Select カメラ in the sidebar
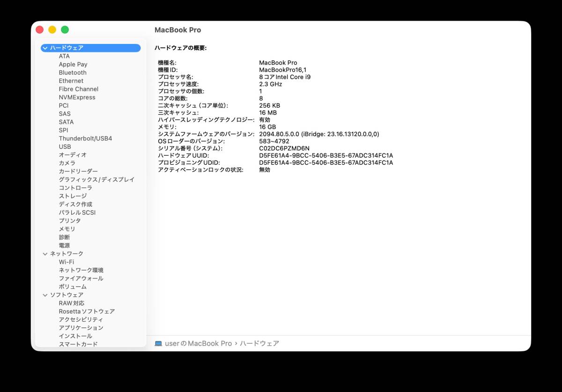Screen dimensions: 562x392 [x=66, y=163]
